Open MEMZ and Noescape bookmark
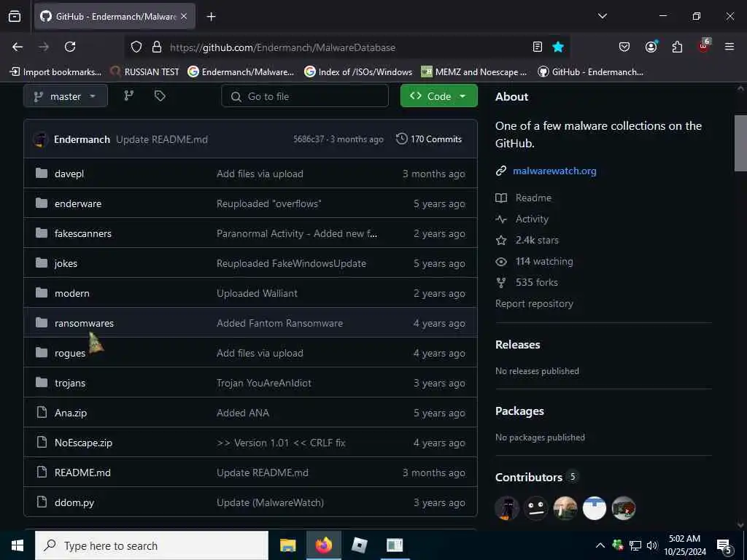The height and width of the screenshot is (560, 747). coord(474,72)
